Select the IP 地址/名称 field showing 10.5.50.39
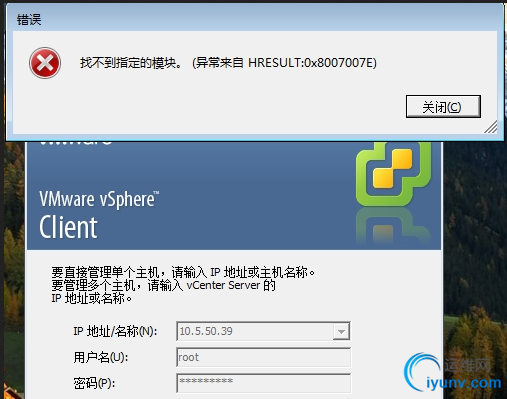Image resolution: width=507 pixels, height=399 pixels. click(x=263, y=331)
